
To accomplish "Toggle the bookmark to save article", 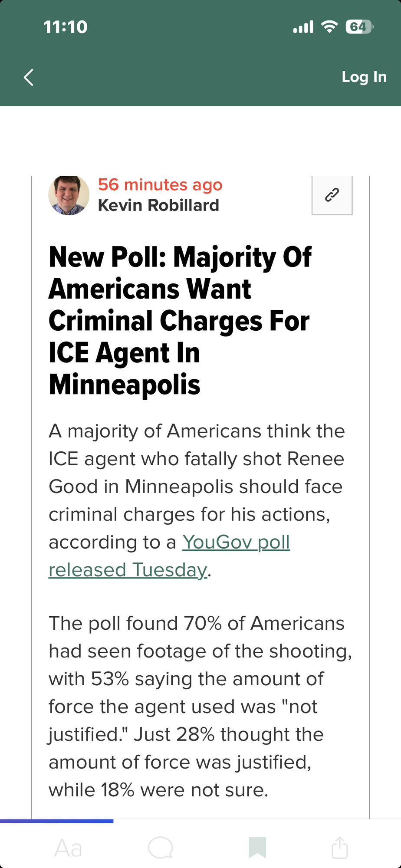I will coord(257,848).
